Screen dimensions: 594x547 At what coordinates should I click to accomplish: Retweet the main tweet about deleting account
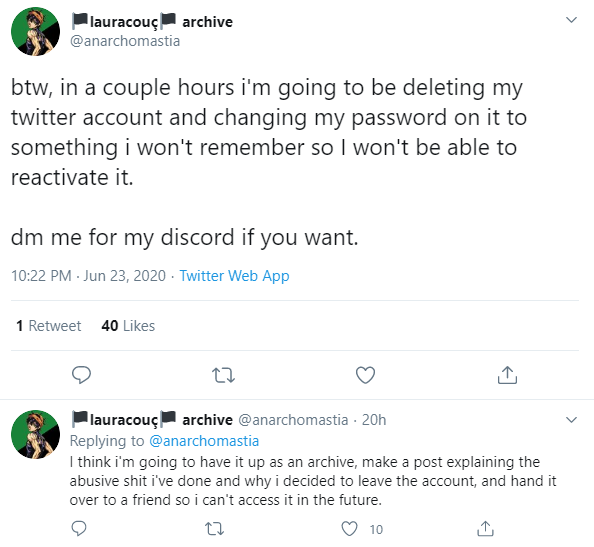coord(223,375)
